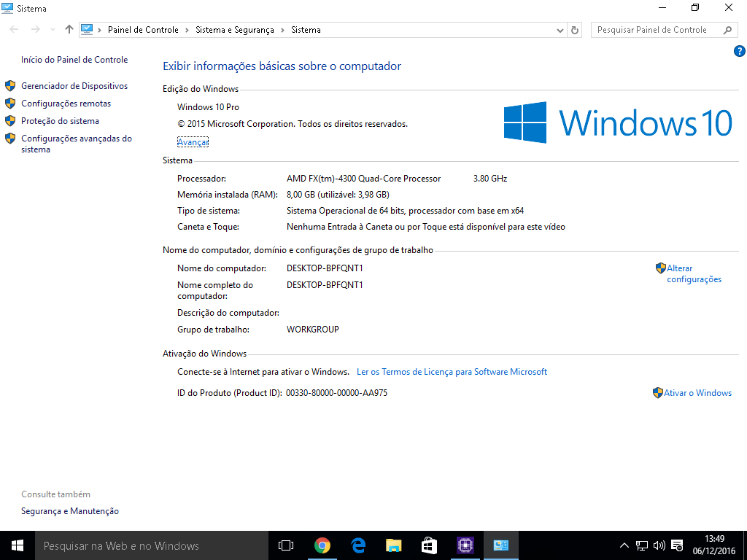Select the AMD FX(tm)-4300 processor text
The width and height of the screenshot is (747, 560).
click(363, 179)
